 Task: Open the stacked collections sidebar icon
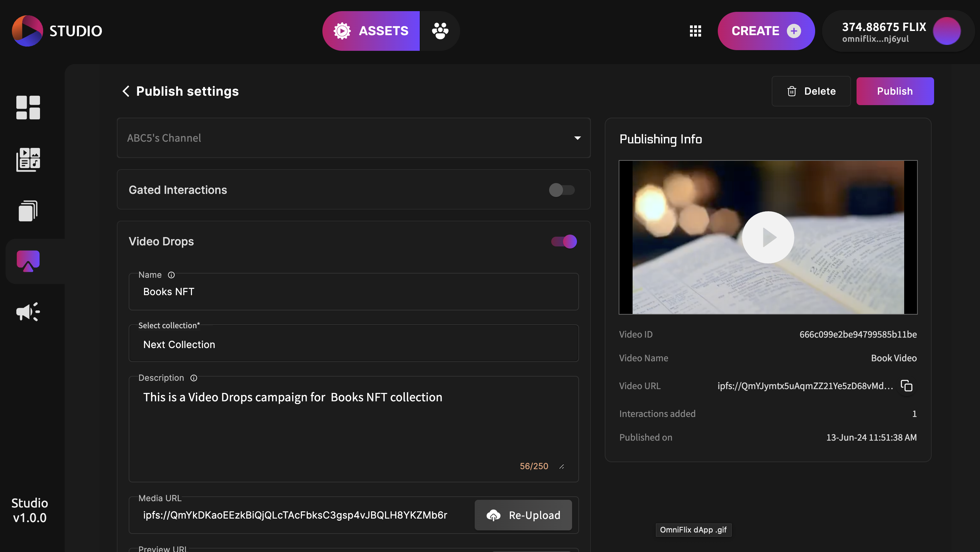28,211
